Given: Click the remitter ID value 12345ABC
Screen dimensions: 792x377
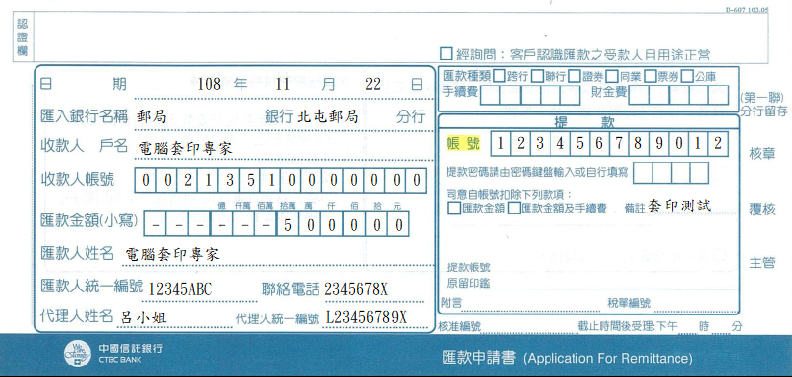Looking at the screenshot, I should 180,289.
